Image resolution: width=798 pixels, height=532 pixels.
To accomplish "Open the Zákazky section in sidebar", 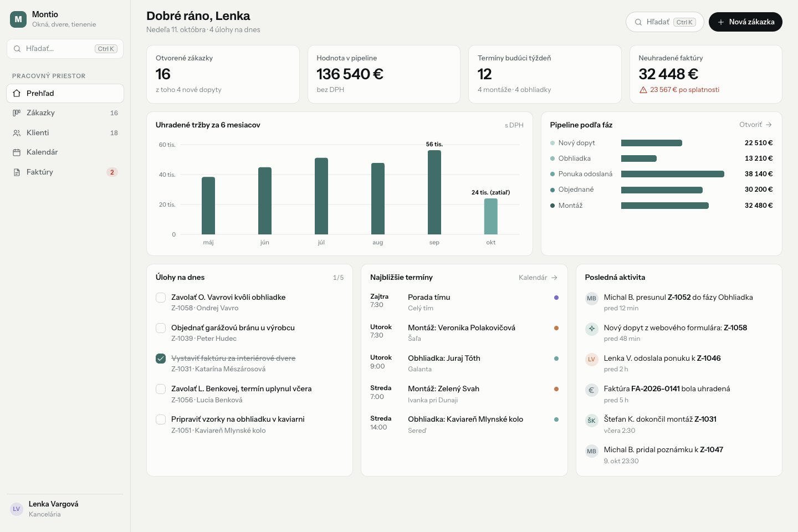I will click(x=65, y=113).
